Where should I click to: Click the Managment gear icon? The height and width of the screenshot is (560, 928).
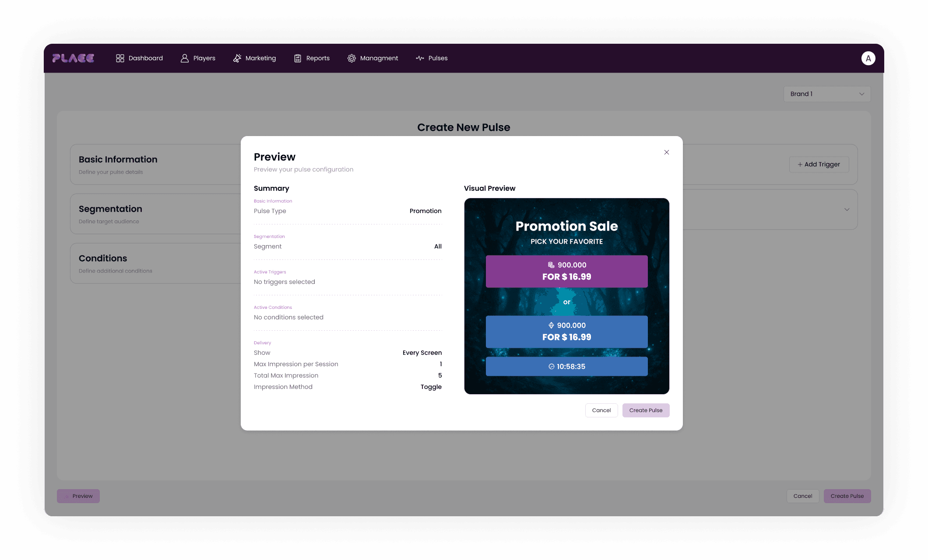(352, 58)
